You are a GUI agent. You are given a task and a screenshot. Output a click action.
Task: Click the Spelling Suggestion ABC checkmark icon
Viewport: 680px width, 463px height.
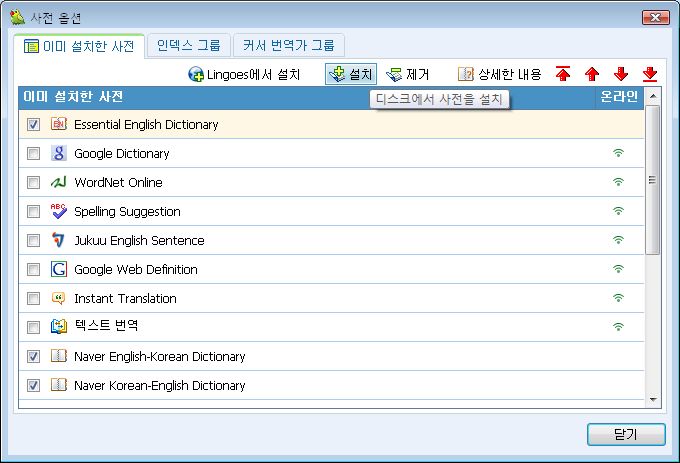[x=59, y=211]
